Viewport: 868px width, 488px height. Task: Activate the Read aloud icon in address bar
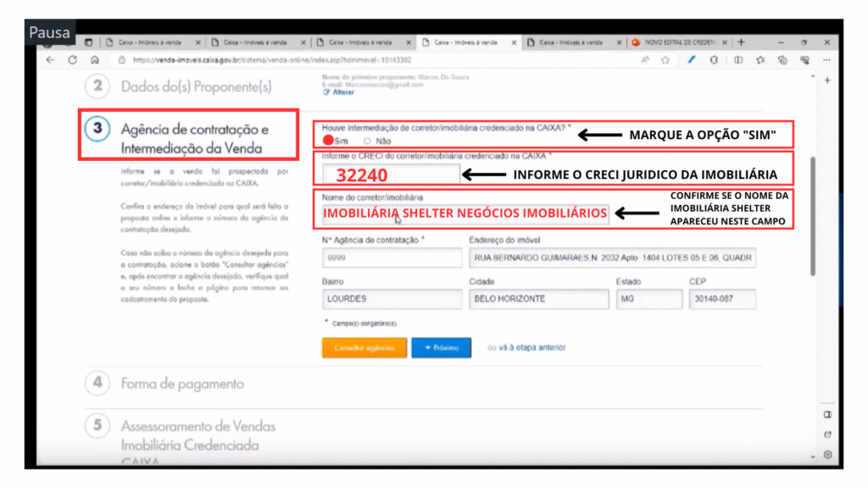(x=645, y=60)
